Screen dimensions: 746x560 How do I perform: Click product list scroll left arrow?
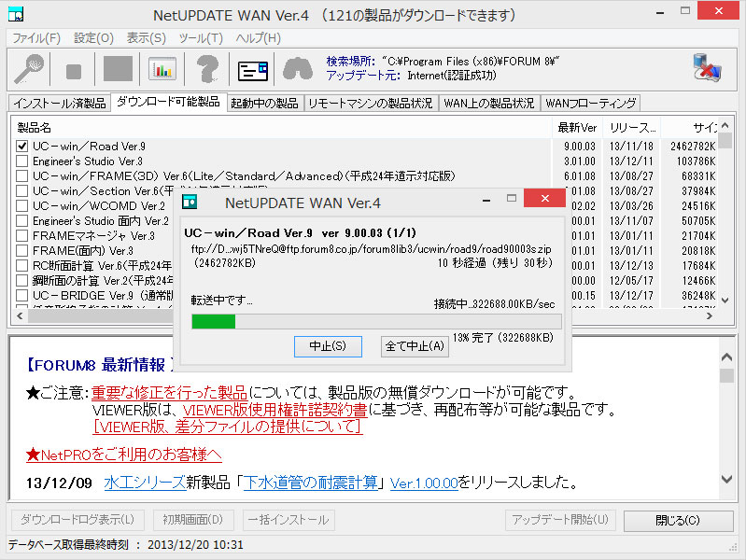(20, 315)
